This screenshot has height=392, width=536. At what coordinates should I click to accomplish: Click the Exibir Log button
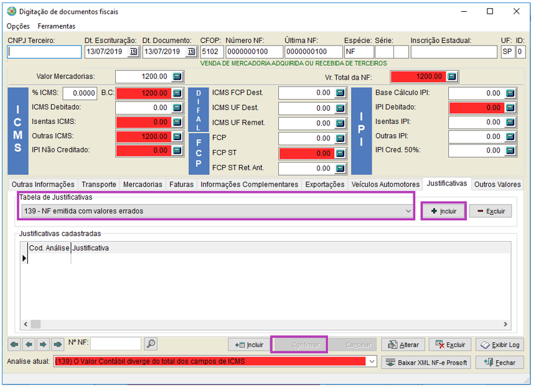click(500, 345)
